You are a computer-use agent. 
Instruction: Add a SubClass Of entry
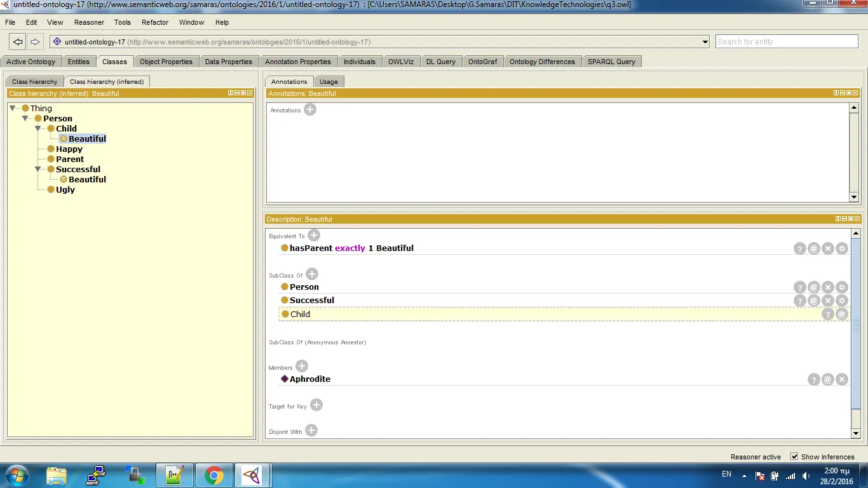pos(312,274)
